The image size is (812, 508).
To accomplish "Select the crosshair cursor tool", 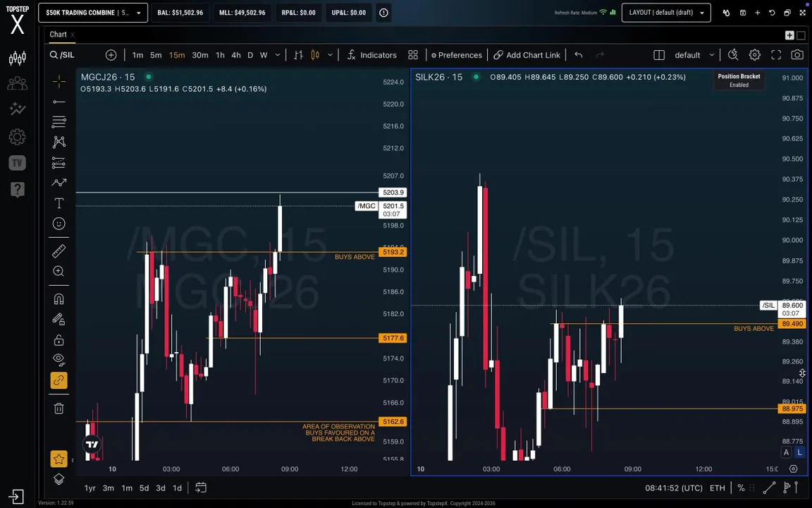I will click(x=59, y=81).
